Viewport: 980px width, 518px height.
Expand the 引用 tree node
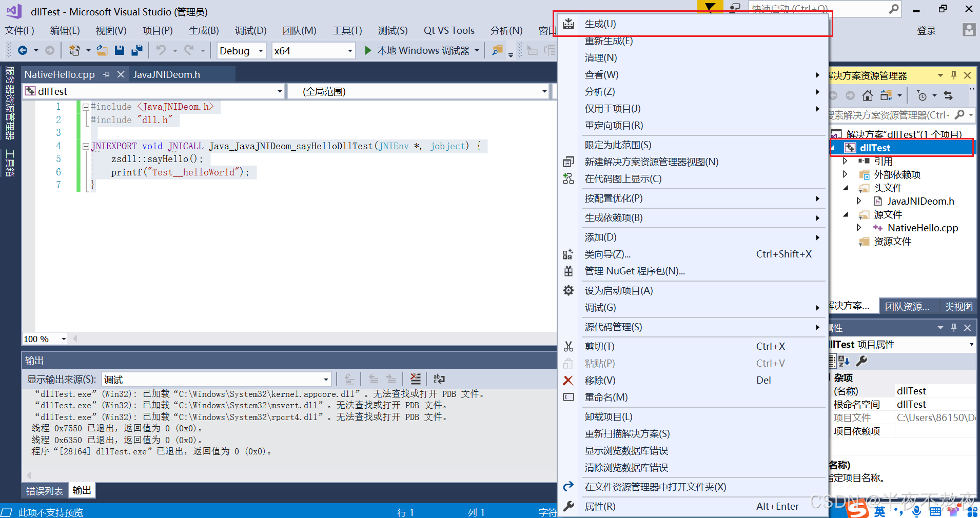pos(845,161)
